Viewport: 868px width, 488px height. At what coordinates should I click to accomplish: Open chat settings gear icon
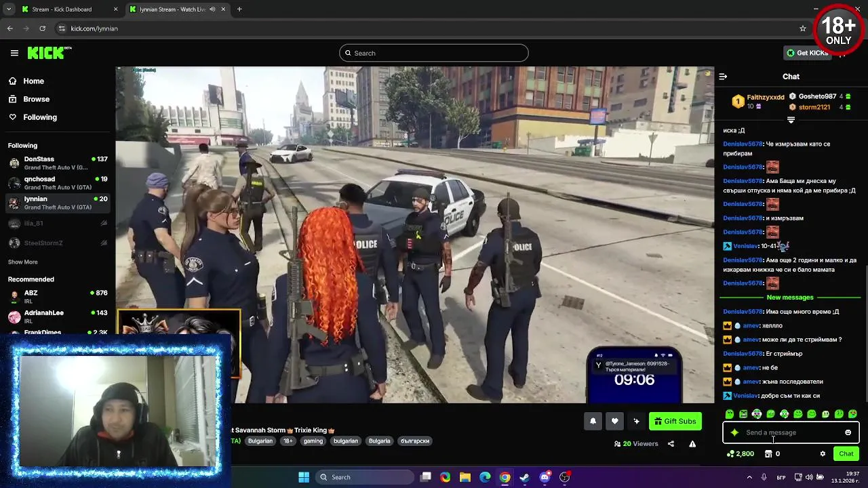click(x=823, y=454)
